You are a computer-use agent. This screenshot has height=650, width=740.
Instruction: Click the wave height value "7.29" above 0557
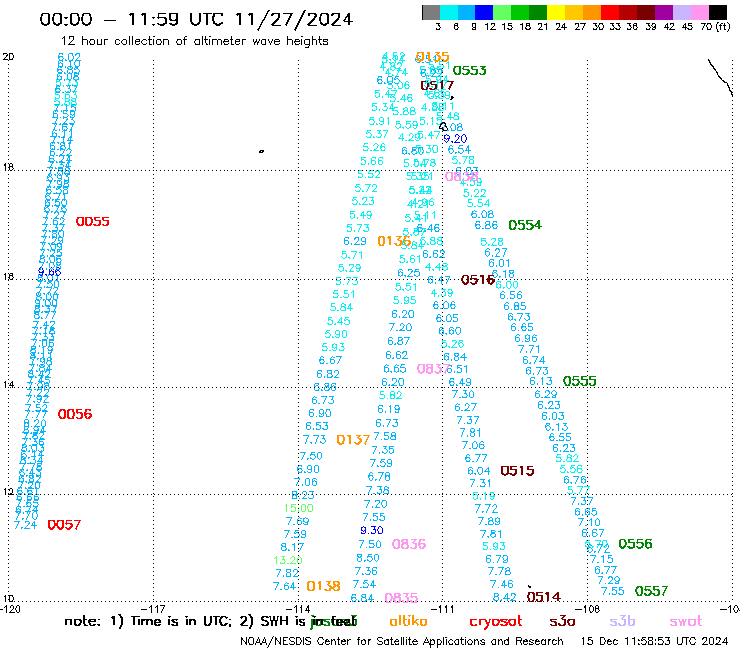tap(608, 580)
